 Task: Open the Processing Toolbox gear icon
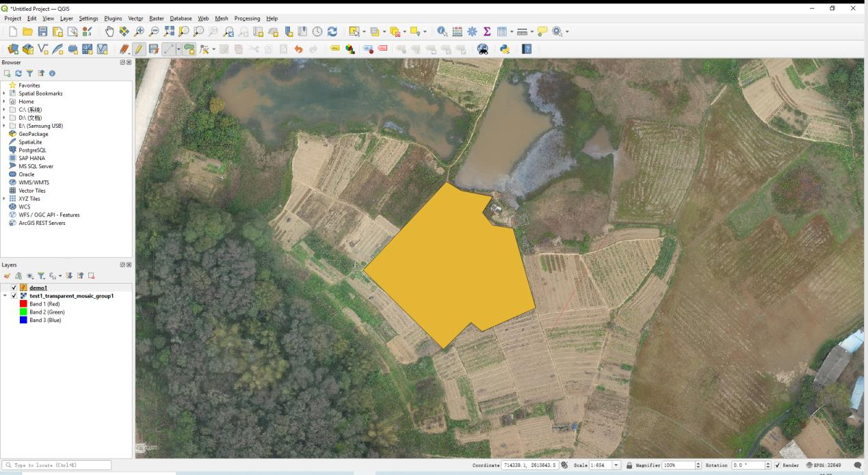pyautogui.click(x=472, y=31)
